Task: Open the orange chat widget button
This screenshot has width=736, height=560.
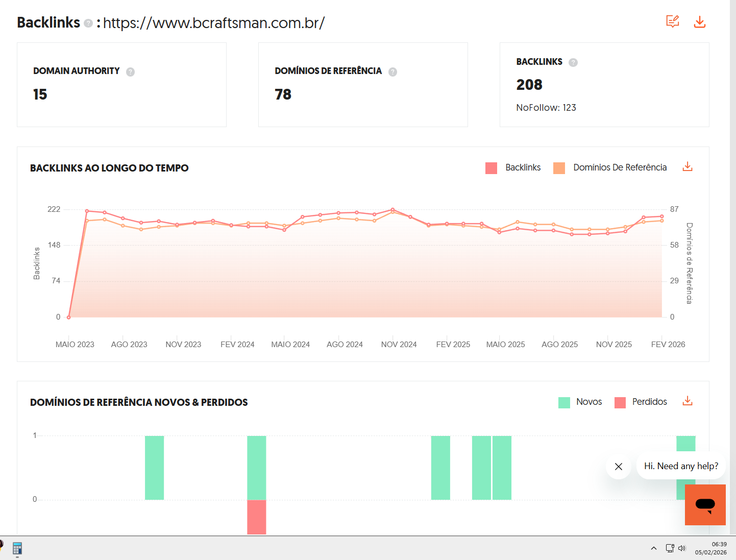Action: (705, 505)
